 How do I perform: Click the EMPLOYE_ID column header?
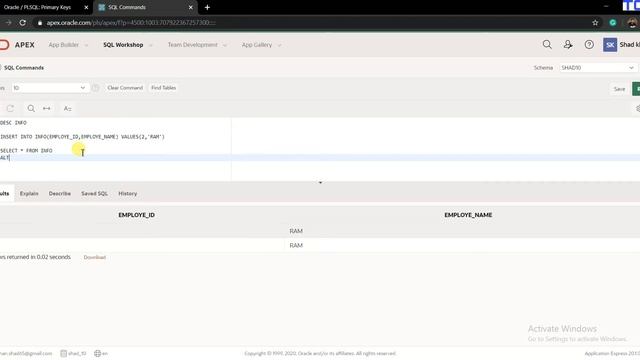pyautogui.click(x=136, y=215)
